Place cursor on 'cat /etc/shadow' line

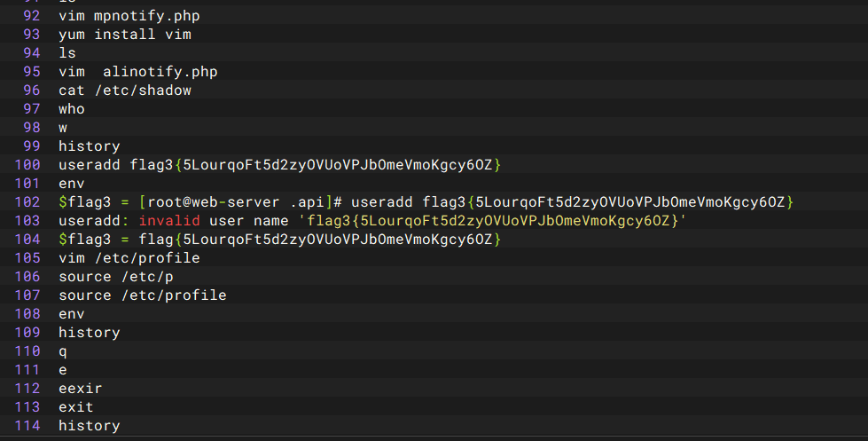124,91
